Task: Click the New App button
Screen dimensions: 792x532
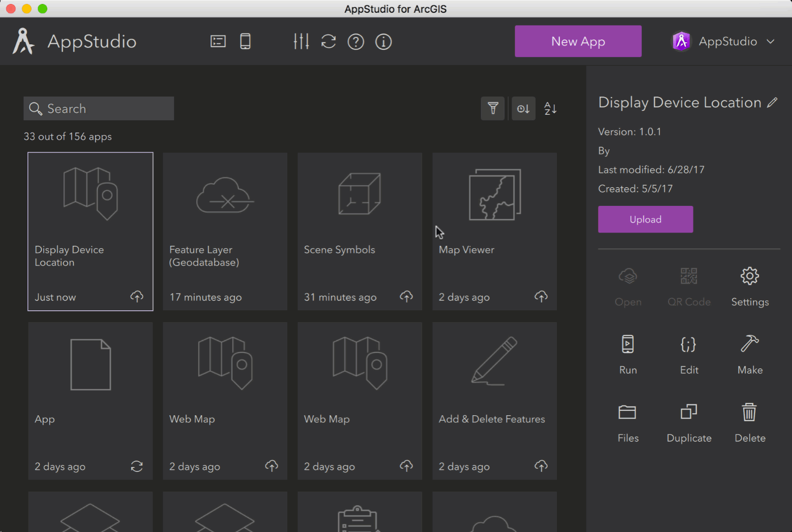Action: click(x=578, y=41)
